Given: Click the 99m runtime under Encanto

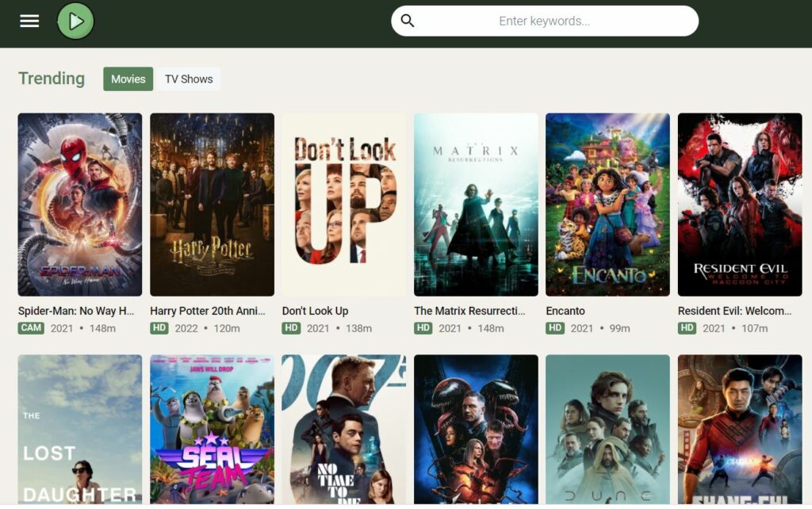Looking at the screenshot, I should pos(620,328).
